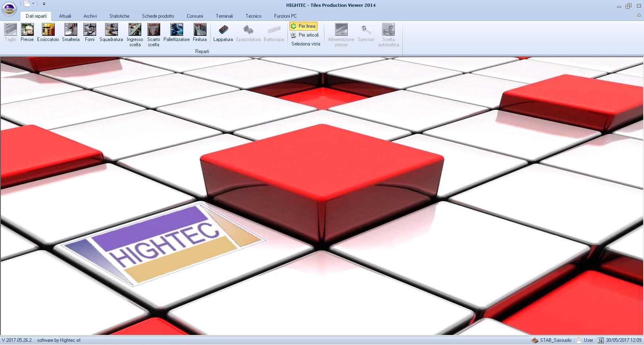Switch to the Consumi tab
Viewport: 644px width, 345px height.
click(x=195, y=16)
